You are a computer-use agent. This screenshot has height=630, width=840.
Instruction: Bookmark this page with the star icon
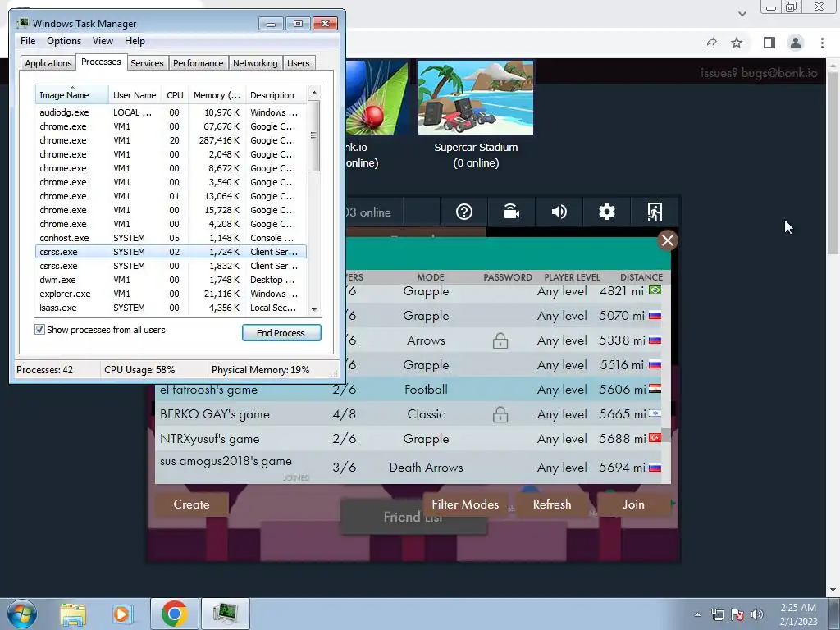[737, 43]
